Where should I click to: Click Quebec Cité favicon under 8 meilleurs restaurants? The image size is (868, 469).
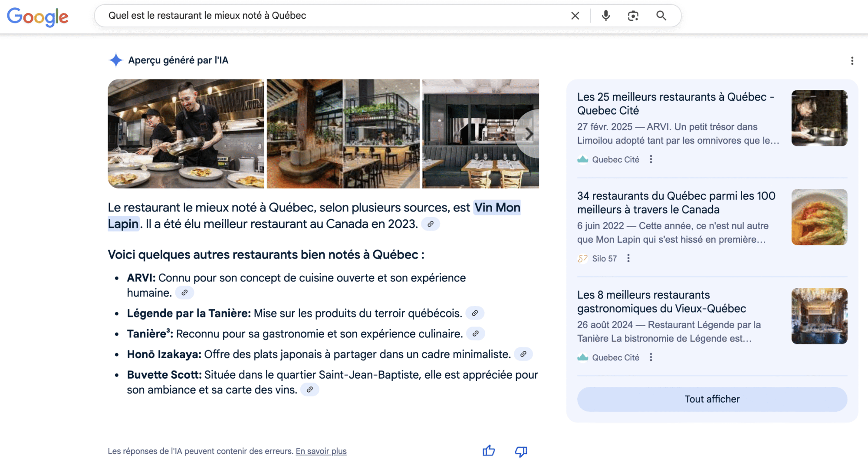[x=582, y=357]
